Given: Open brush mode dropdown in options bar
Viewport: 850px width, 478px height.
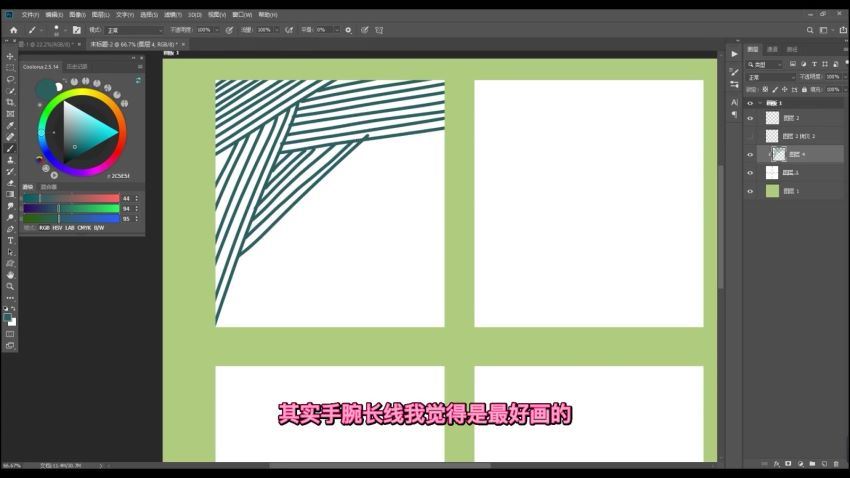Looking at the screenshot, I should click(134, 30).
